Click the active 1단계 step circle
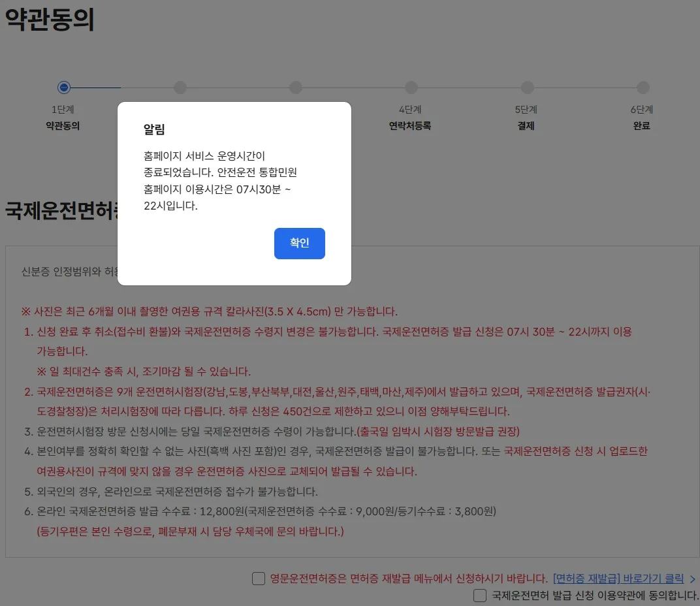Viewport: 700px width, 606px height. point(64,87)
